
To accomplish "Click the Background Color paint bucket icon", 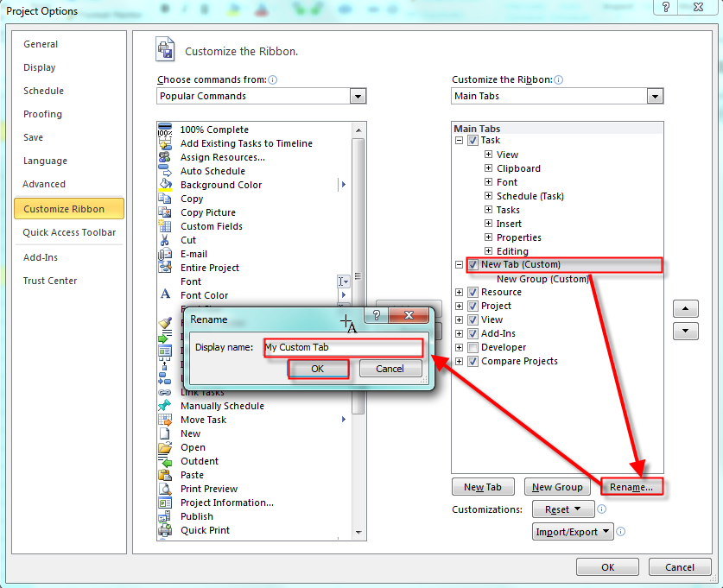I will pyautogui.click(x=165, y=185).
